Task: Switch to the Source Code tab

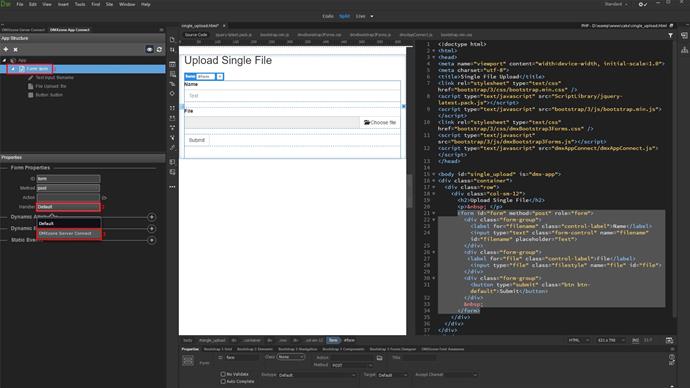Action: tap(196, 35)
